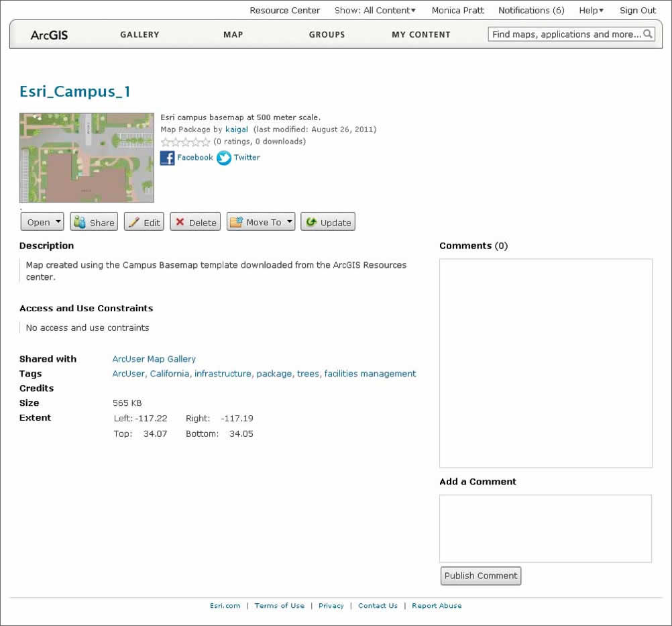Switch to the Groups tab
672x626 pixels.
tap(327, 34)
